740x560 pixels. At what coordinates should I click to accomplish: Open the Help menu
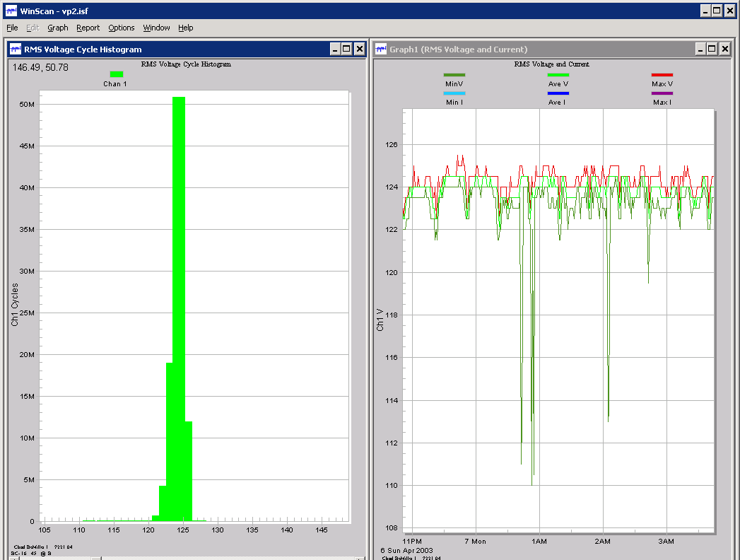tap(185, 28)
